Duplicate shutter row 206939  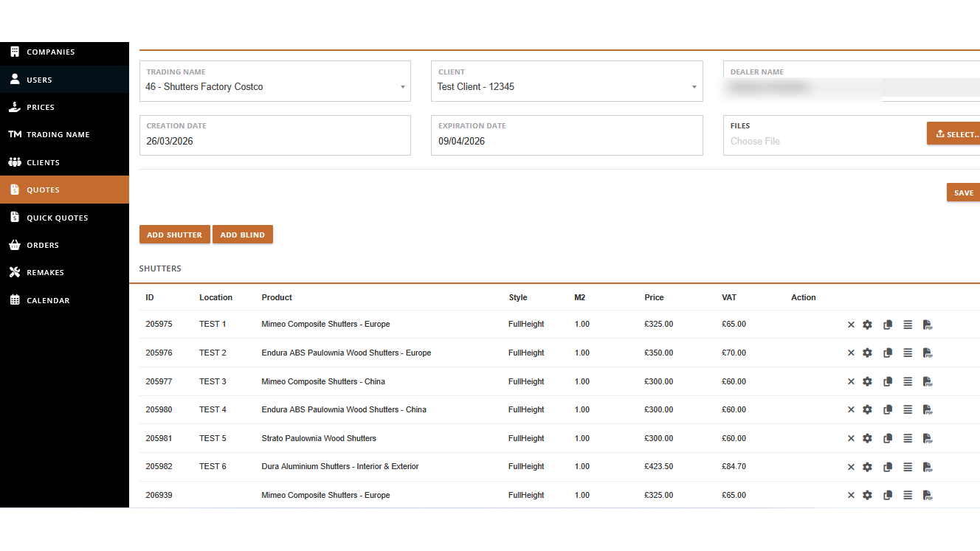(x=888, y=496)
